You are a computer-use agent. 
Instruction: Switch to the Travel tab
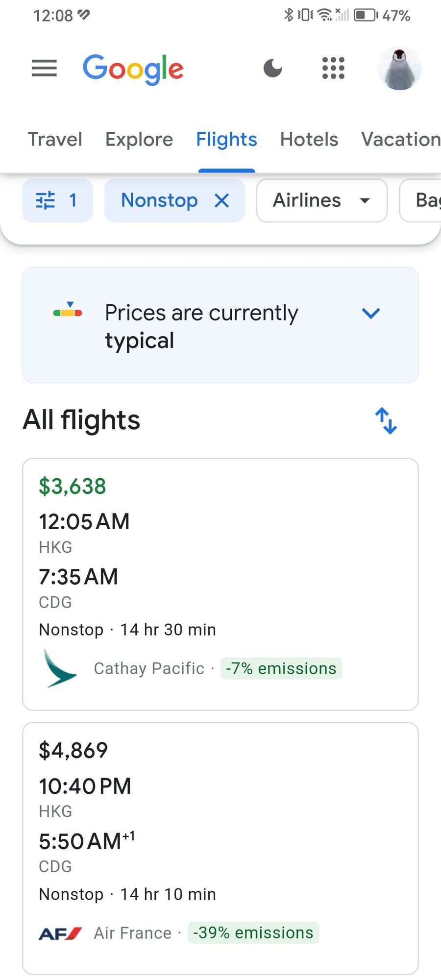pyautogui.click(x=55, y=140)
